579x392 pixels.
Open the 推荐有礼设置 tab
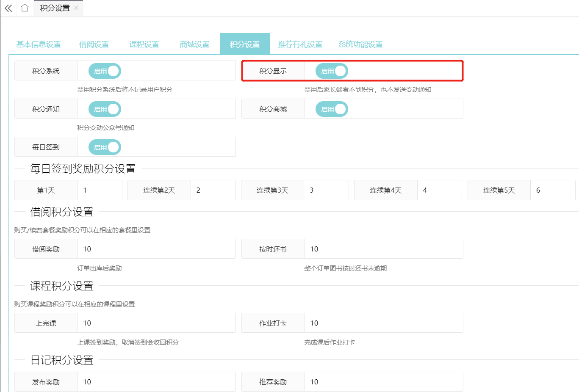300,44
